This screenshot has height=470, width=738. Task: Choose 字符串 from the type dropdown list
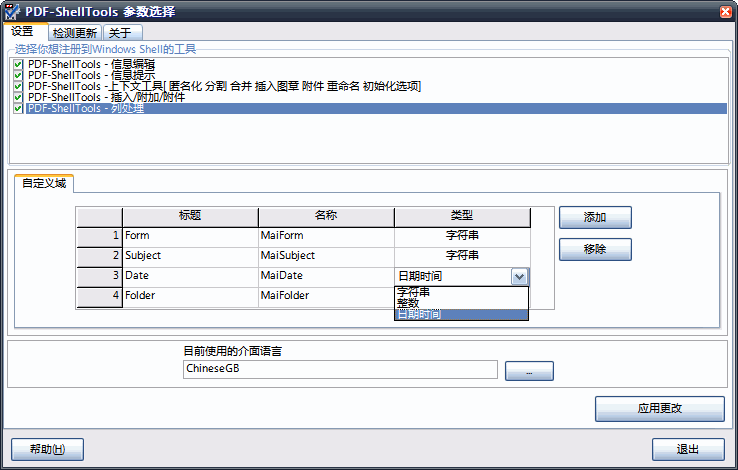(461, 292)
